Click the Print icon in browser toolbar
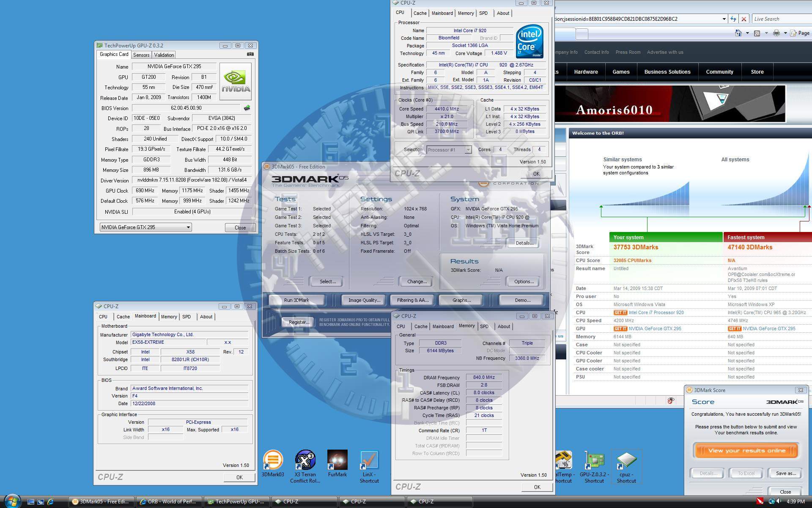 point(776,33)
